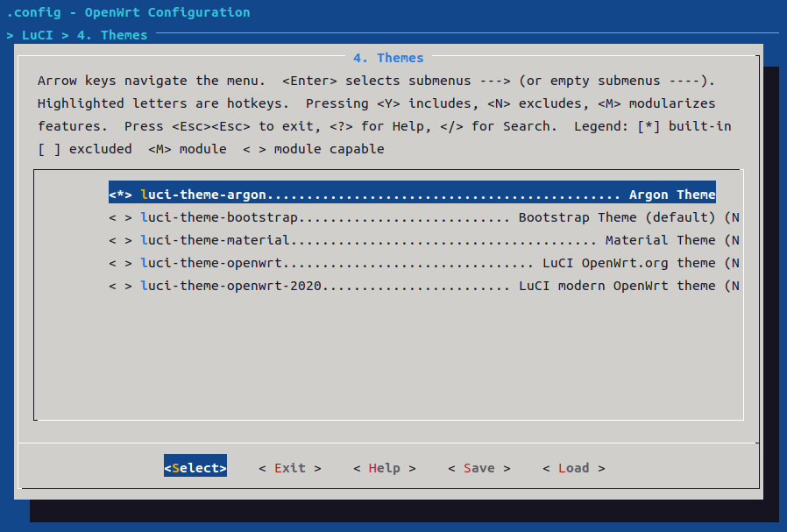The image size is (787, 532).
Task: Click the Exit button
Action: tap(289, 468)
